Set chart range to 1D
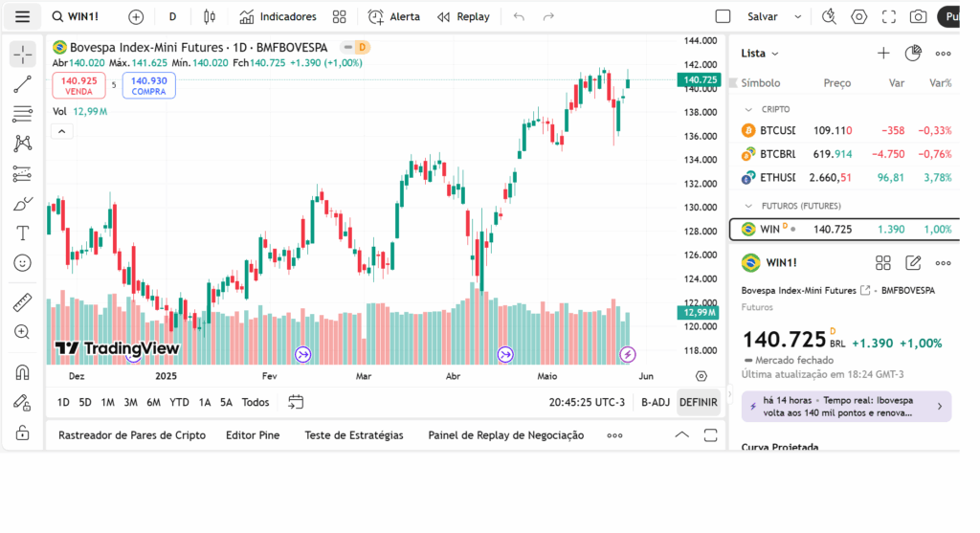This screenshot has width=980, height=533. 63,403
